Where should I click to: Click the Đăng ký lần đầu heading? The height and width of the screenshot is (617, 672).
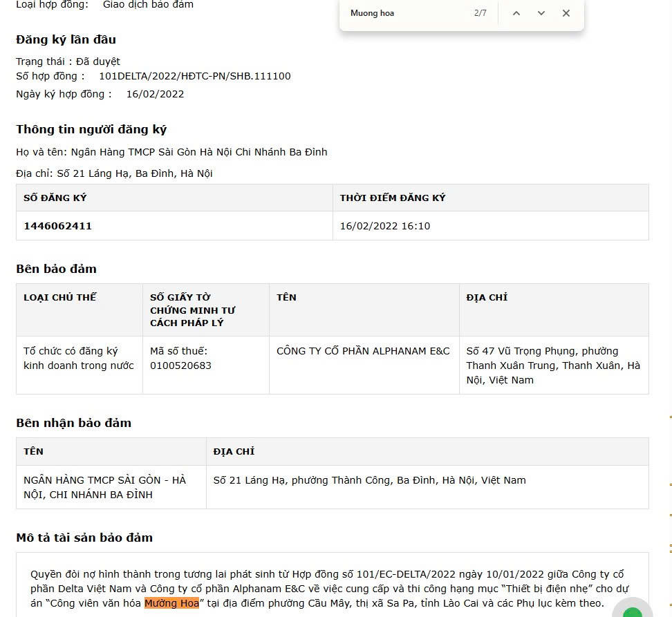coord(66,39)
